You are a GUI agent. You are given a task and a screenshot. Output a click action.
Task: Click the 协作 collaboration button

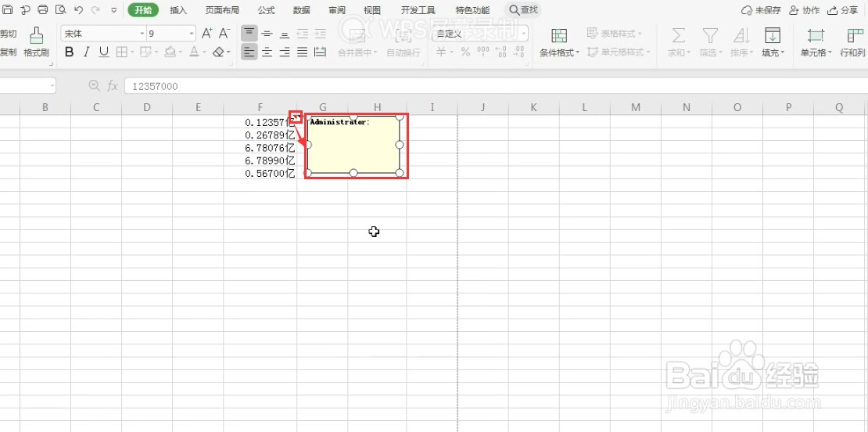pos(805,10)
